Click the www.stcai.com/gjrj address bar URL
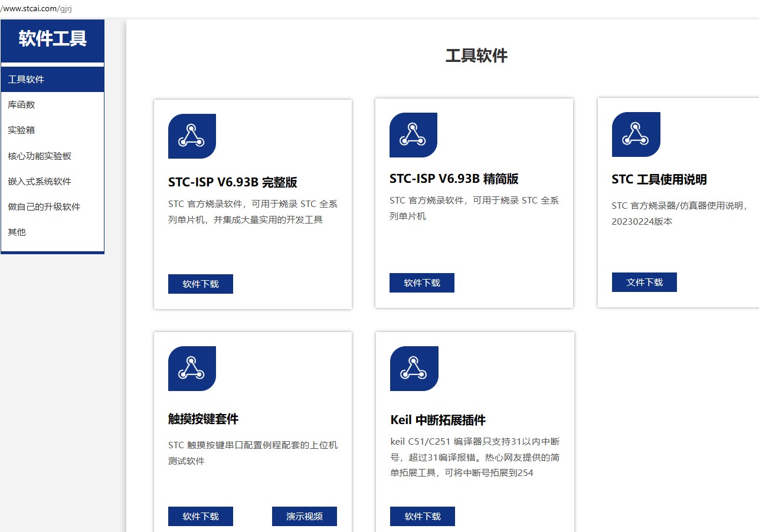Screen dimensions: 759x532 37,9
